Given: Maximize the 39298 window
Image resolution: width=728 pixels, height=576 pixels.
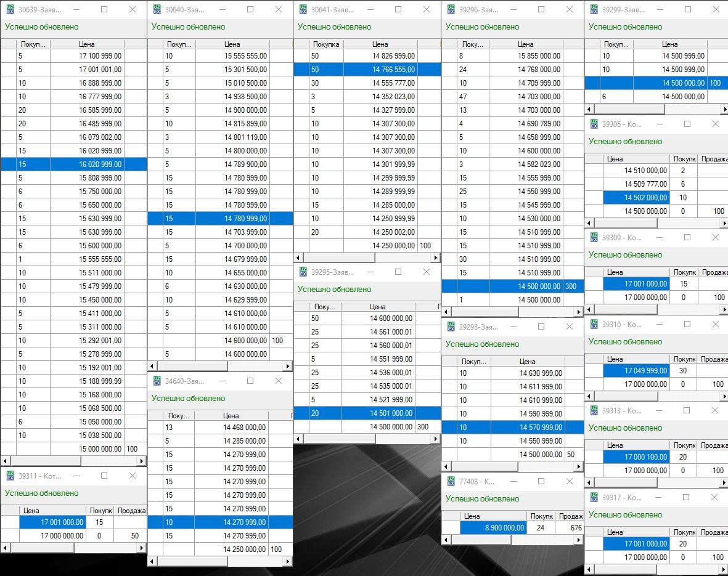Looking at the screenshot, I should [541, 327].
